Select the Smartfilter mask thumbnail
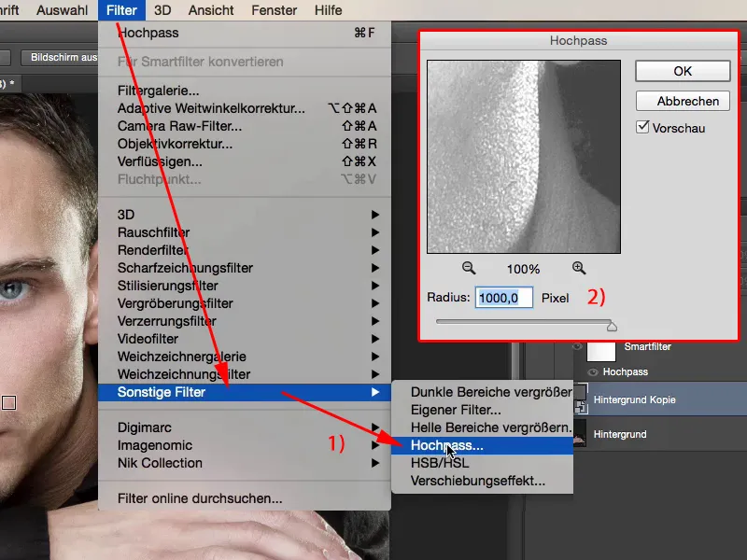Viewport: 747px width, 560px height. 601,352
